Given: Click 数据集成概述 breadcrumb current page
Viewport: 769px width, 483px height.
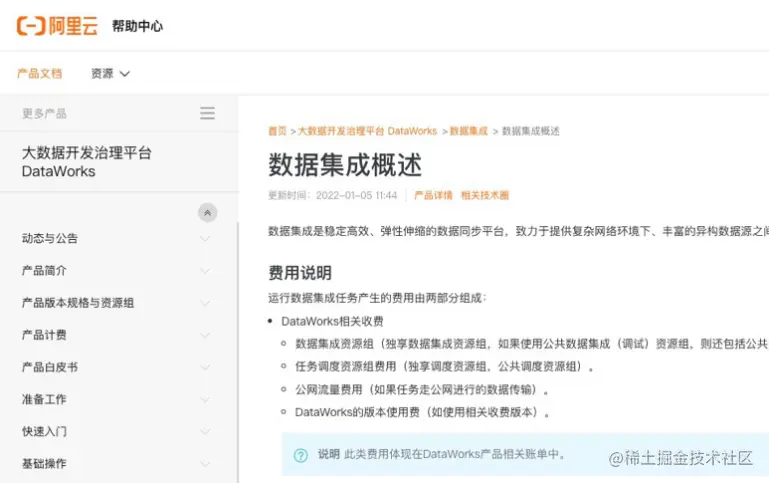Looking at the screenshot, I should point(531,131).
